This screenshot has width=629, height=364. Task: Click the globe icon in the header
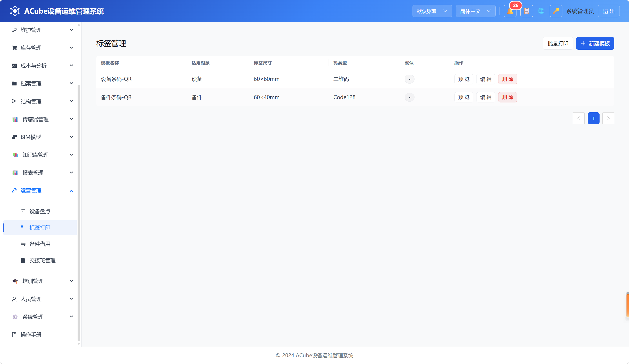[x=541, y=11]
